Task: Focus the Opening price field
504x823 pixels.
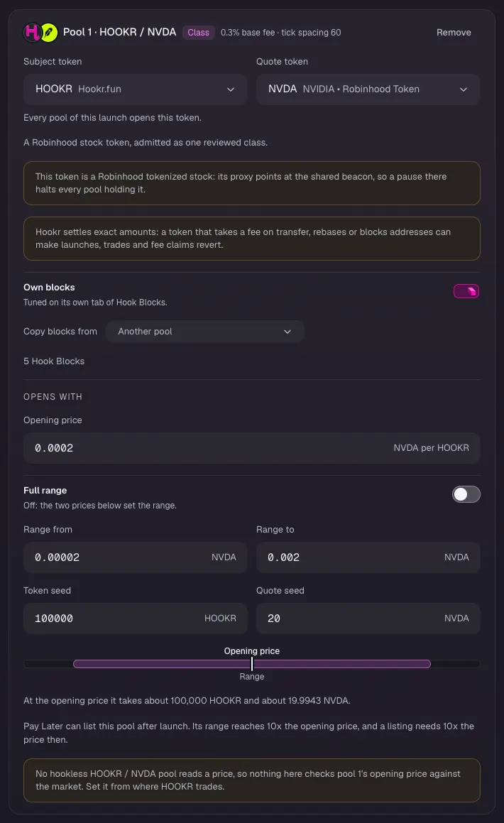Action: [x=252, y=448]
